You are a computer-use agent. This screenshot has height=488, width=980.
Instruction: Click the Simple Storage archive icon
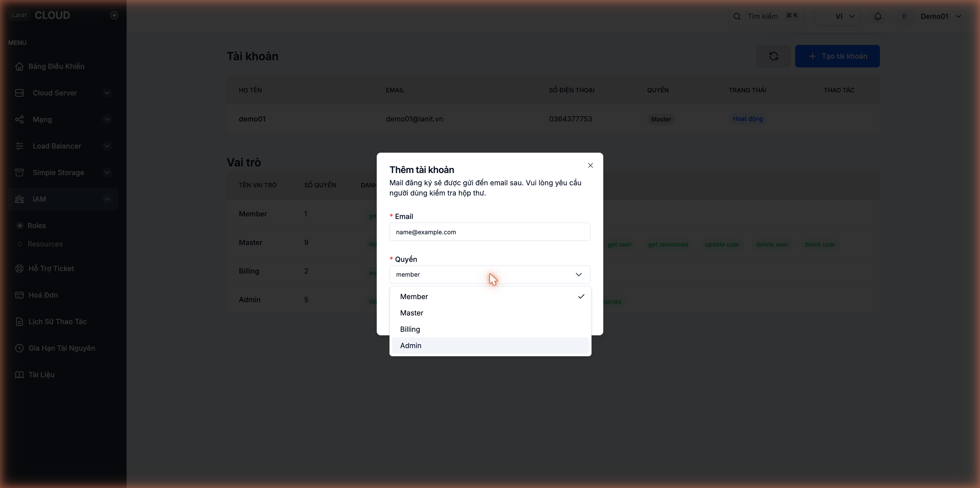click(x=19, y=173)
